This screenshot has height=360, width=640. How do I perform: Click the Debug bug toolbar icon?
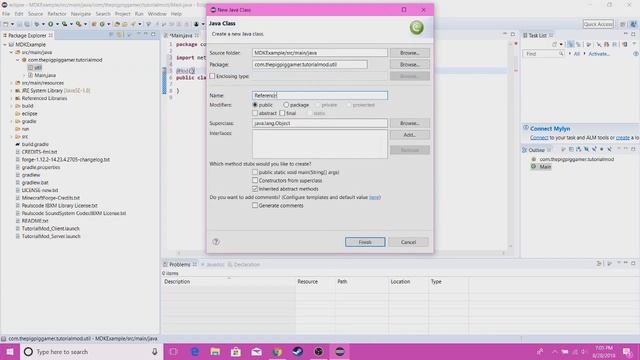[37, 24]
